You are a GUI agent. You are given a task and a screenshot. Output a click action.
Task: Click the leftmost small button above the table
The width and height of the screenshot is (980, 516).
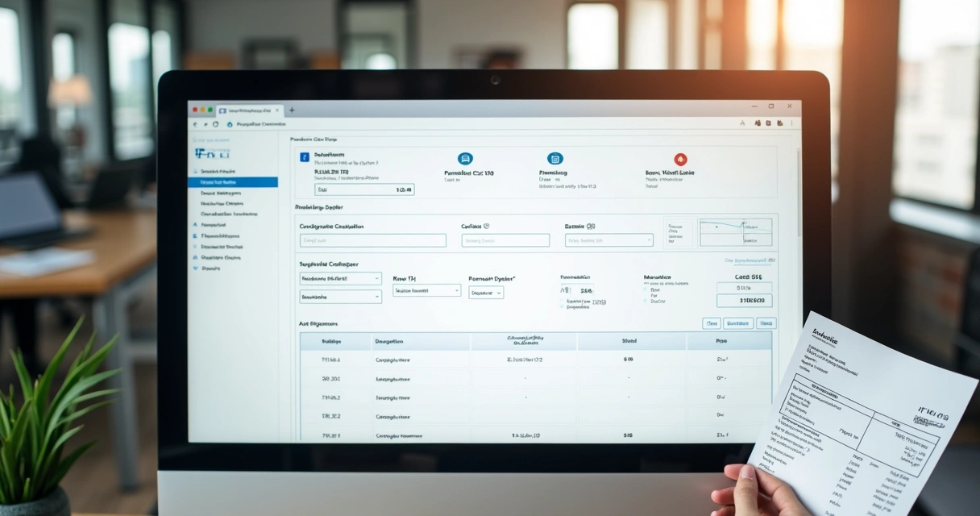[711, 323]
